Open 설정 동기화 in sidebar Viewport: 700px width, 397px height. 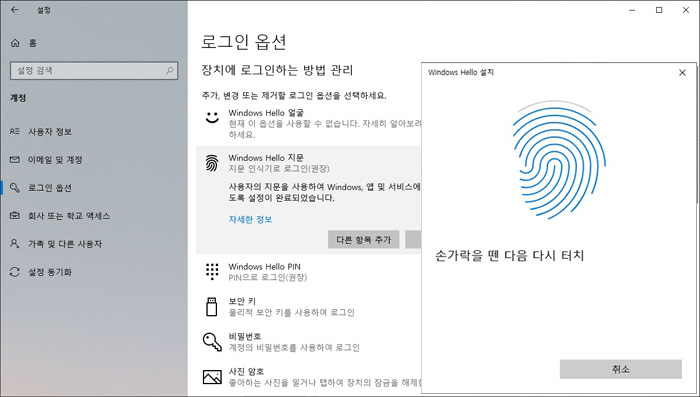pyautogui.click(x=50, y=272)
